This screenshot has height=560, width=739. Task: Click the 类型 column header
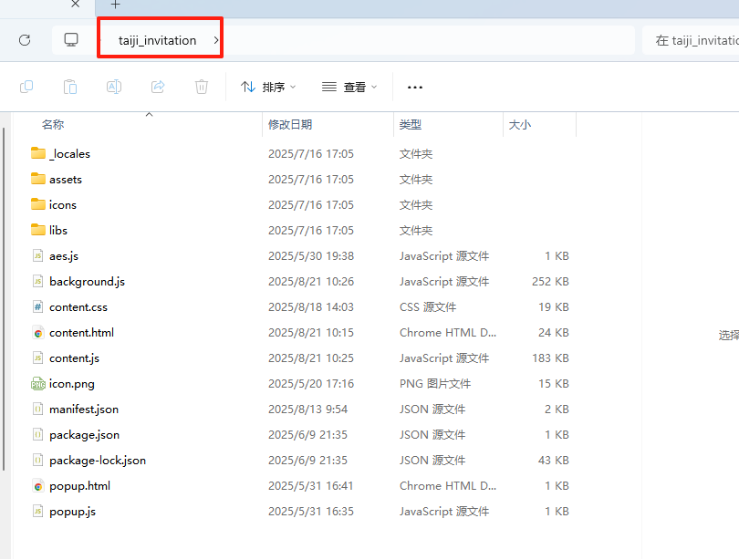coord(411,125)
